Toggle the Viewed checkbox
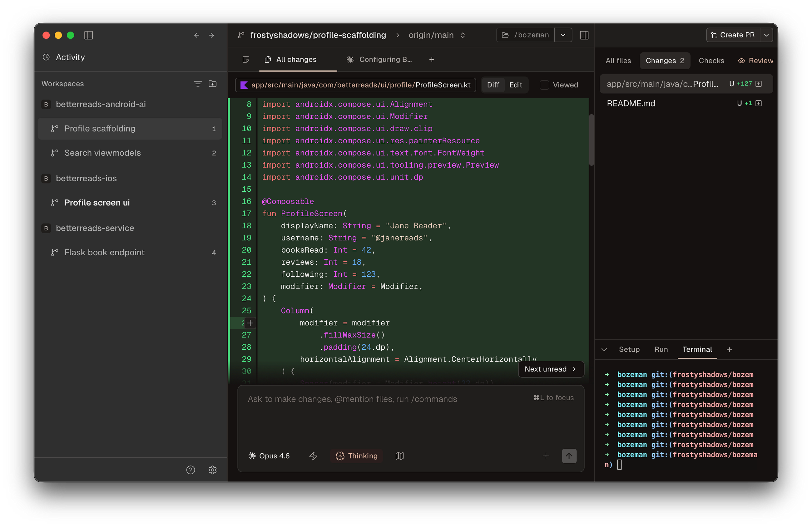The width and height of the screenshot is (812, 527). click(x=544, y=85)
